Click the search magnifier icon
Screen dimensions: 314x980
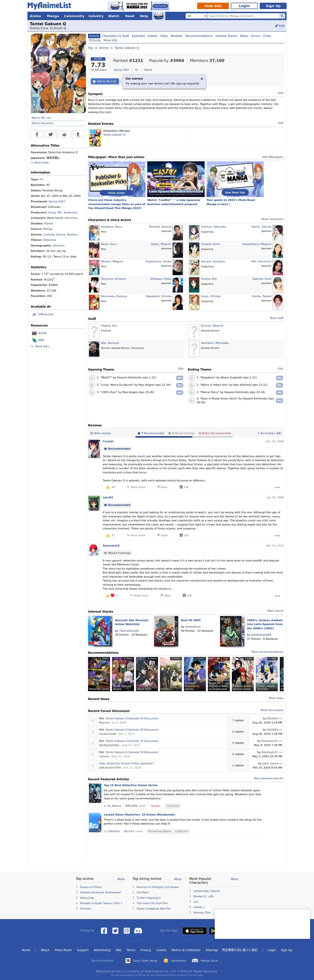click(x=282, y=16)
